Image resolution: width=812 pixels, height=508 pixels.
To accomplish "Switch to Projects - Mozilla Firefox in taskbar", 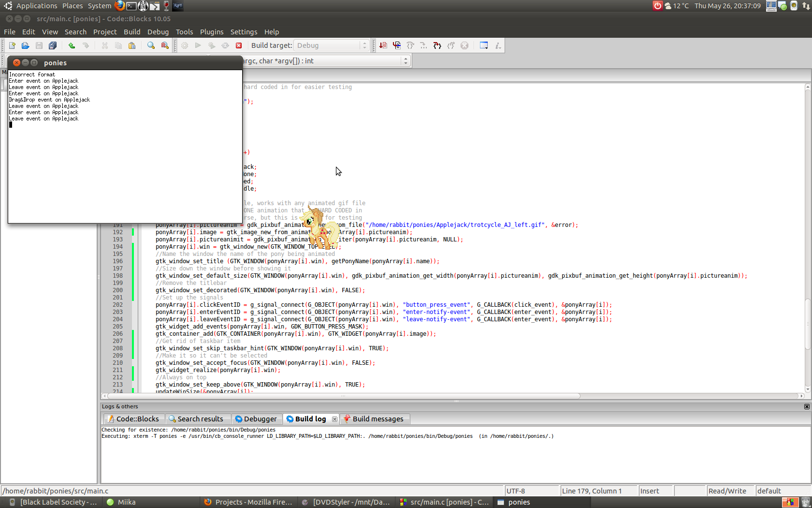I will pos(248,502).
